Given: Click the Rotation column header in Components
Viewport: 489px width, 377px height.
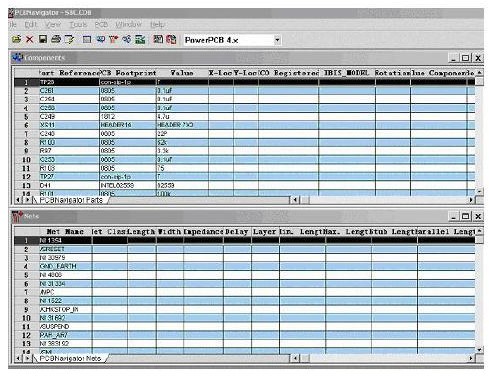Looking at the screenshot, I should pyautogui.click(x=393, y=73).
